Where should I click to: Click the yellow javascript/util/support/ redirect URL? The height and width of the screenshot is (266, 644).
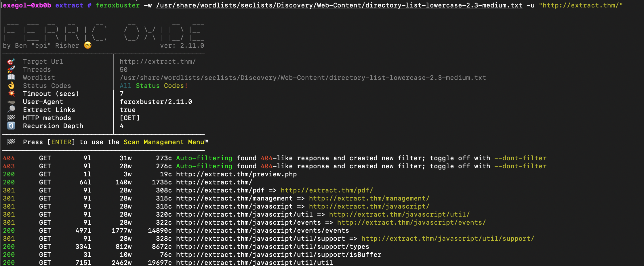tap(448, 238)
